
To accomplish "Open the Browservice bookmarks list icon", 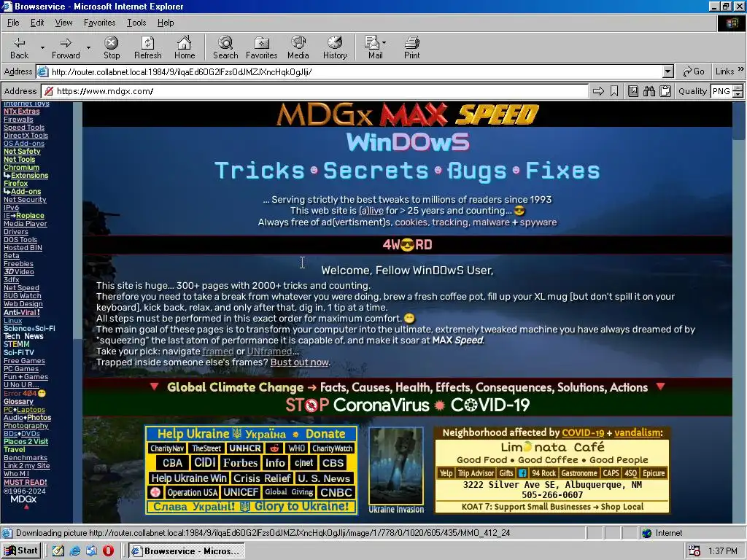I will click(x=633, y=91).
